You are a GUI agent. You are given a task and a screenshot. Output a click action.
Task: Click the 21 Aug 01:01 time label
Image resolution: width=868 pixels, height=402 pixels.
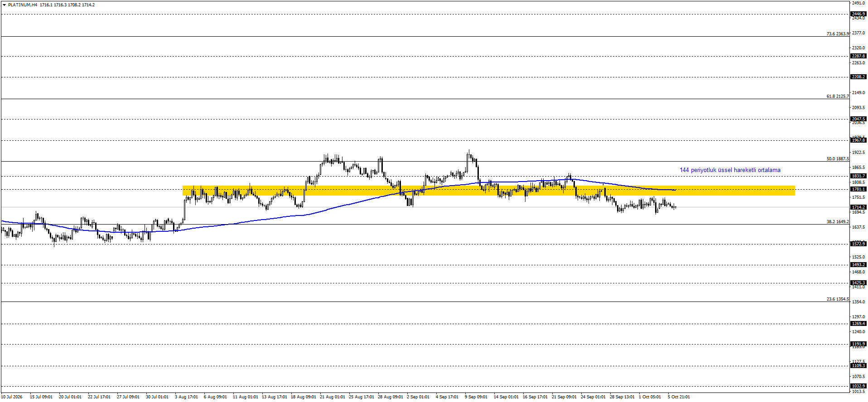click(x=332, y=397)
